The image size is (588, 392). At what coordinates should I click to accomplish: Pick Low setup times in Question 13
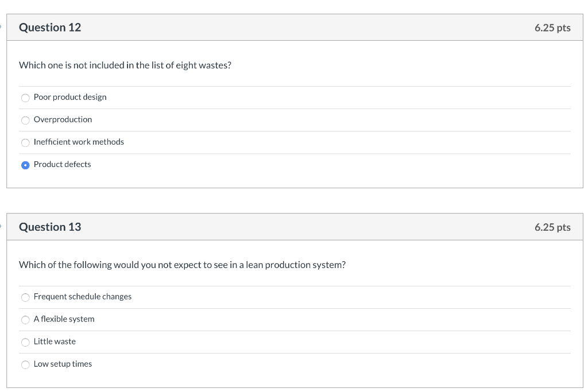tap(25, 364)
